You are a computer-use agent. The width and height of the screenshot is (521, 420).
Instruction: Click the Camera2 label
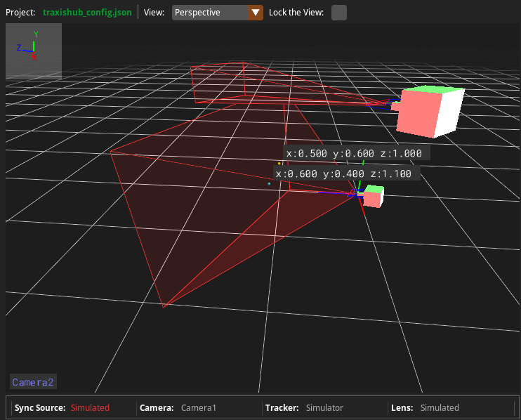33,382
